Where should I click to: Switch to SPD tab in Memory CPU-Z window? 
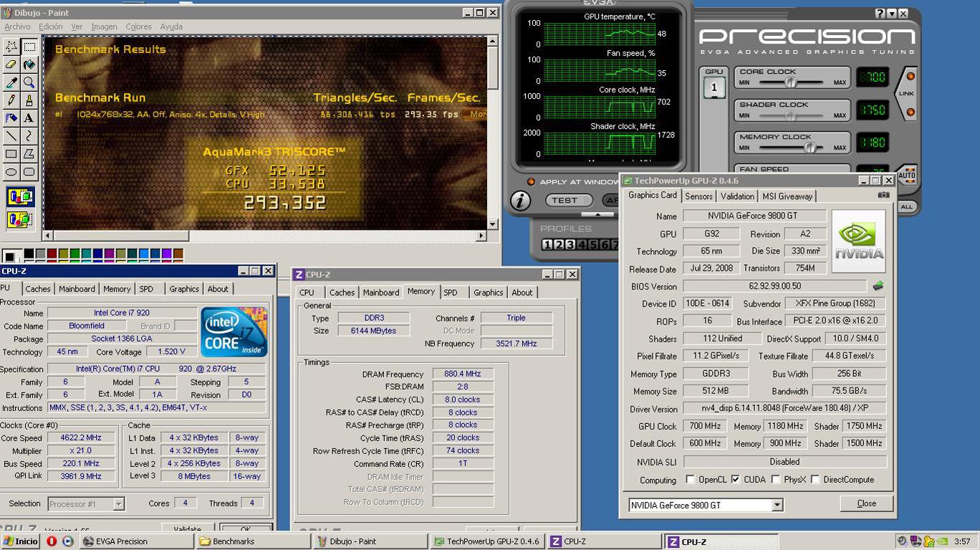tap(451, 292)
